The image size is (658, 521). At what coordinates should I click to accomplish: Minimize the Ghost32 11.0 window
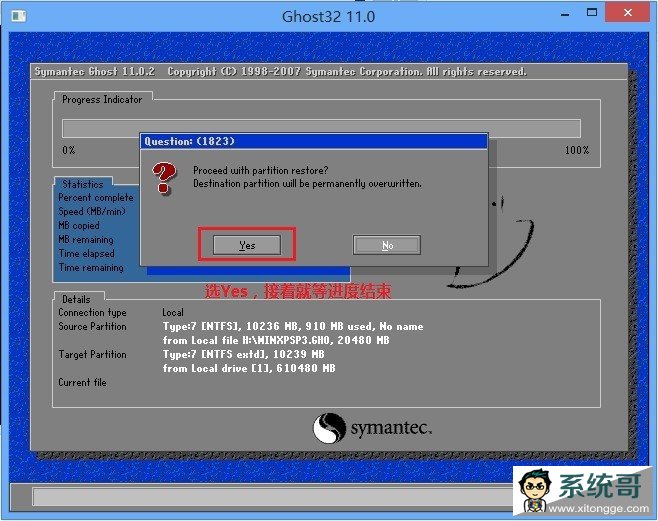point(565,14)
